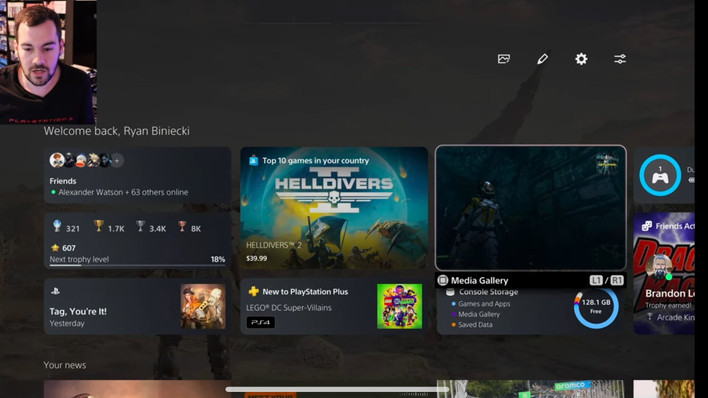Open the Tag, You're It! card
708x398 pixels.
(x=137, y=306)
